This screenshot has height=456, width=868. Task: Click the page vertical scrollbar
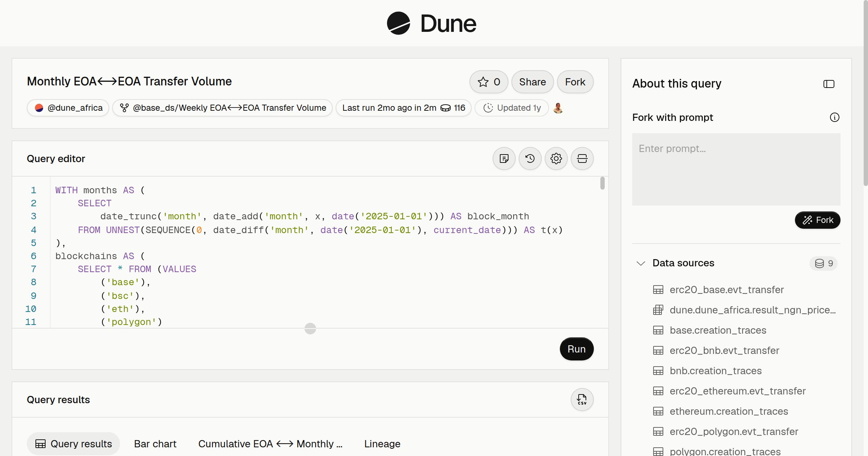click(865, 93)
